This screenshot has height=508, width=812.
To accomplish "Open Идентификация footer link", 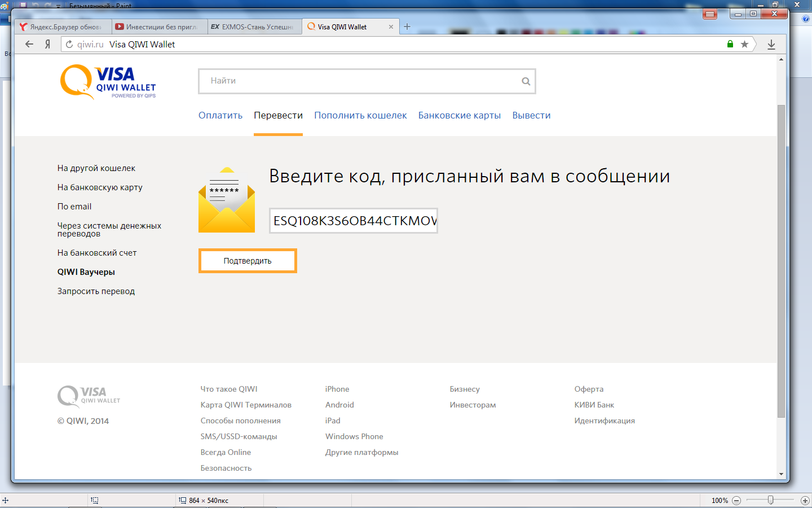I will pos(604,421).
